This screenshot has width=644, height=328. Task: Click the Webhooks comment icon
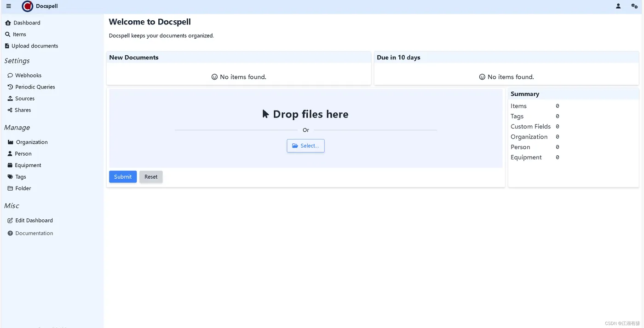coord(10,76)
